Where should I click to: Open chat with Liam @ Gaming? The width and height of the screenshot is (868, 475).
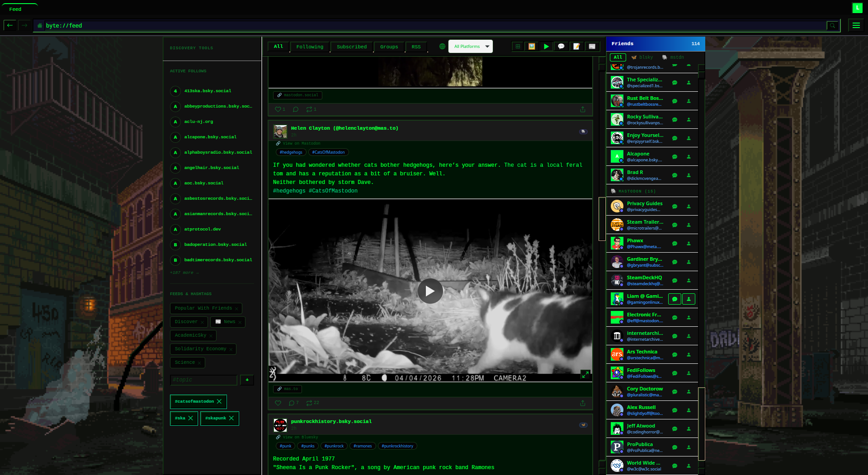pos(675,299)
